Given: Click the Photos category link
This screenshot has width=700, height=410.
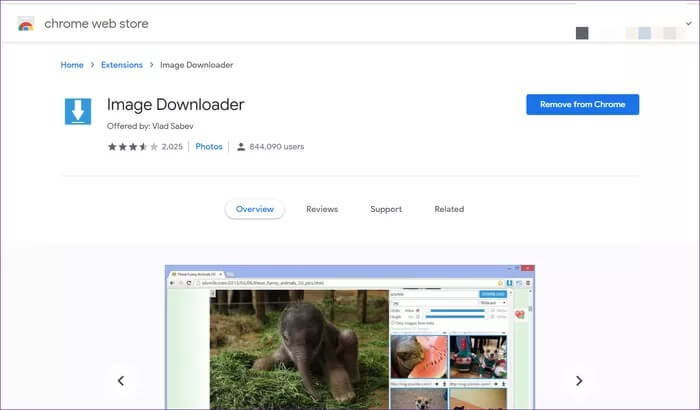Looking at the screenshot, I should (x=209, y=146).
